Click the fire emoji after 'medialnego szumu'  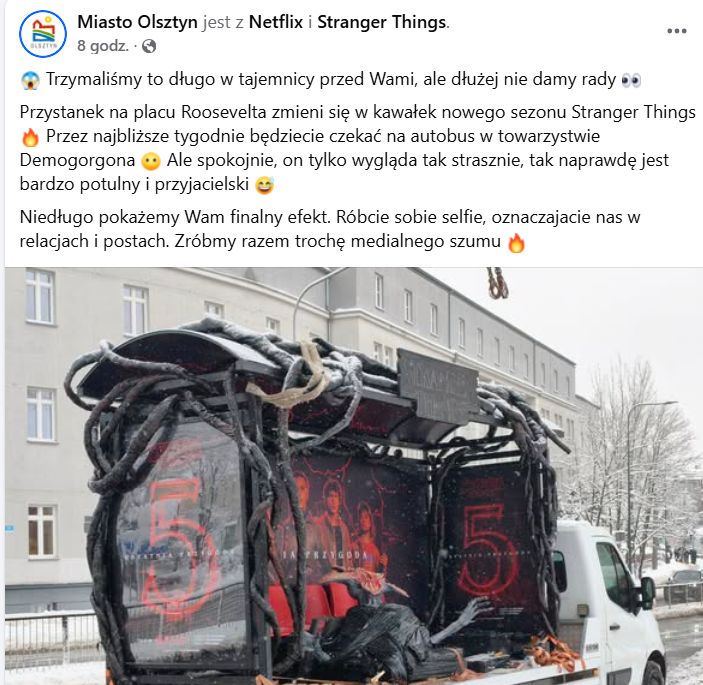[516, 243]
